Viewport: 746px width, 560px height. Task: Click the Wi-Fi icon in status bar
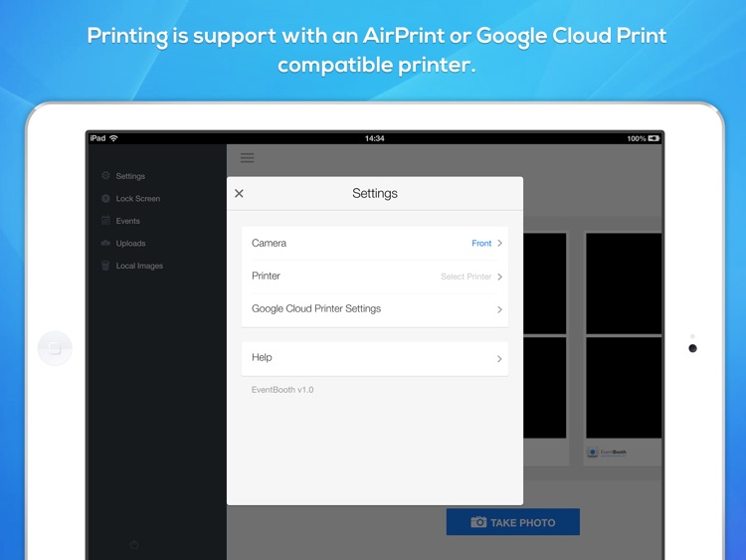pyautogui.click(x=113, y=138)
